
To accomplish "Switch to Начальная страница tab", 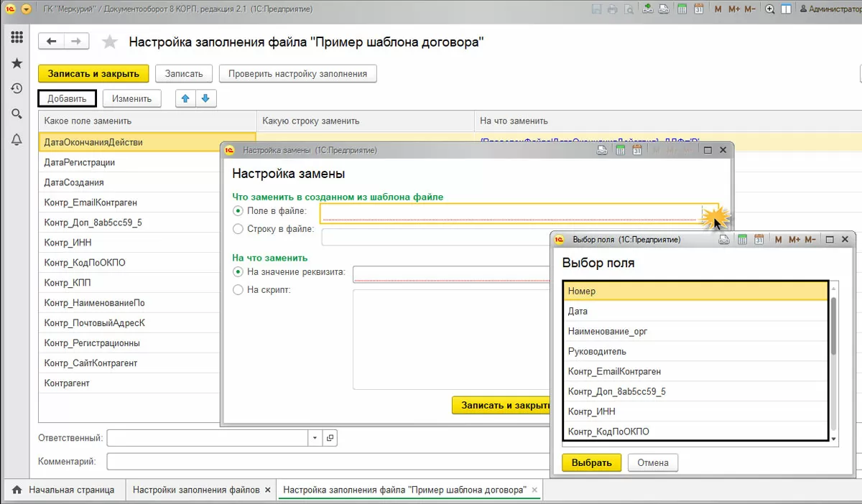I will pos(64,490).
